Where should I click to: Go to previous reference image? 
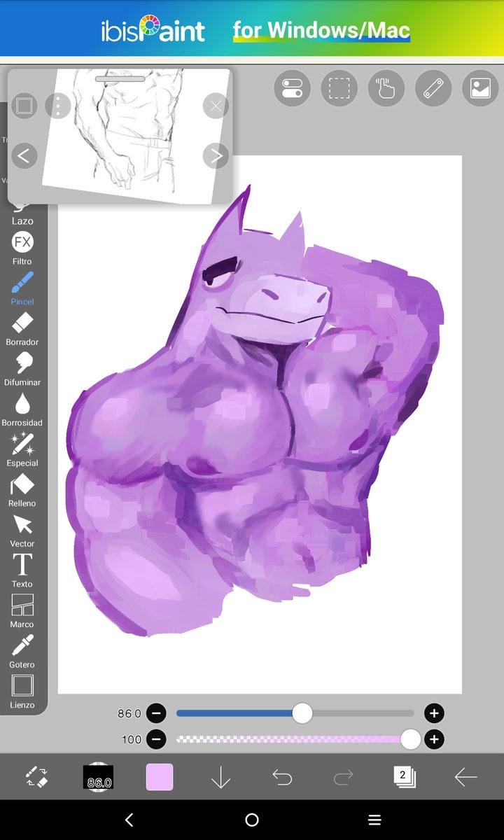24,155
